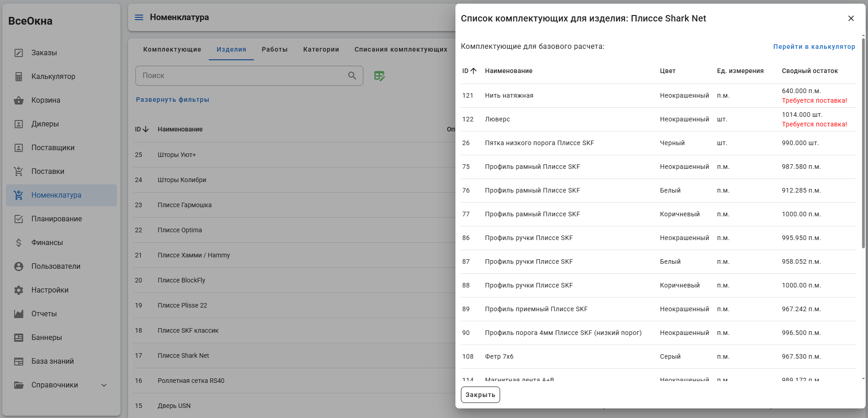The width and height of the screenshot is (868, 418).
Task: Open the Работы tab
Action: [x=274, y=49]
